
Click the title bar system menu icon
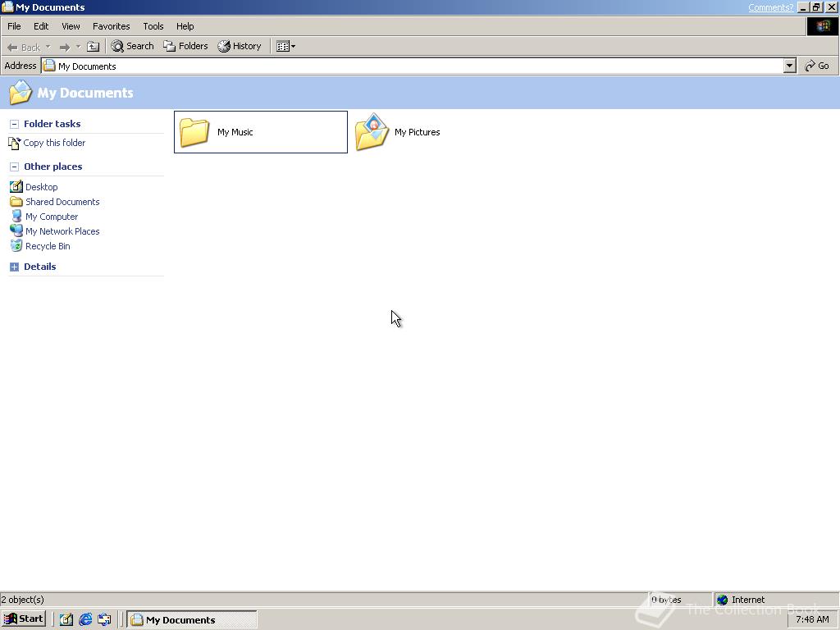7,7
